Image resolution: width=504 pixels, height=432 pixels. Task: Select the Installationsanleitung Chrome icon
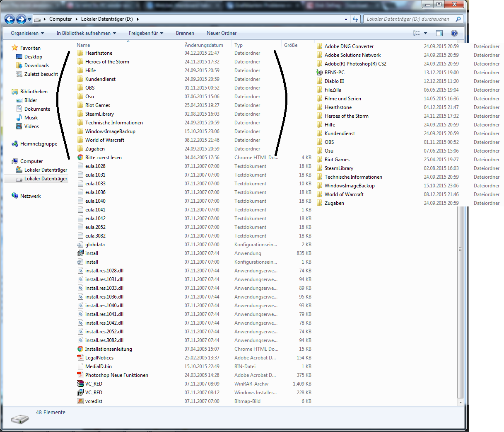tap(80, 349)
